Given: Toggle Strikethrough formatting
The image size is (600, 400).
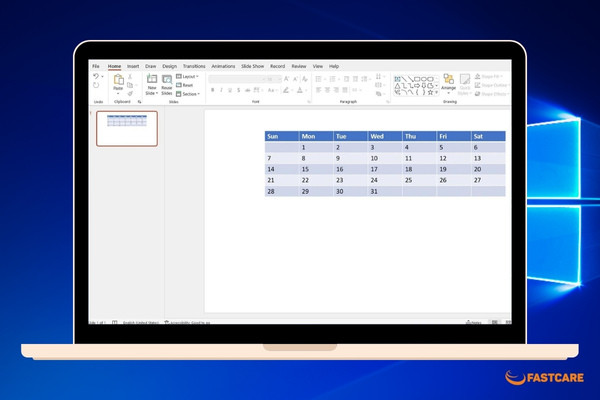Looking at the screenshot, I should (x=248, y=90).
